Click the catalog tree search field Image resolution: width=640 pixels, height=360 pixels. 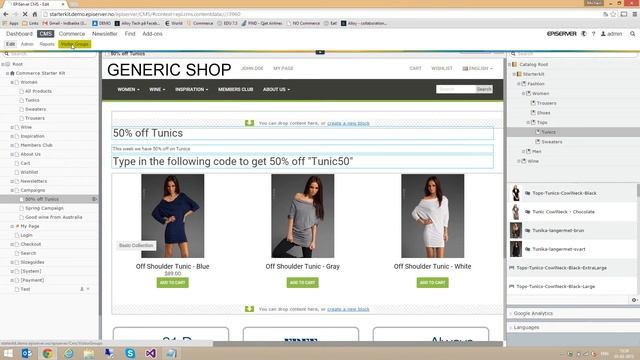coord(573,53)
